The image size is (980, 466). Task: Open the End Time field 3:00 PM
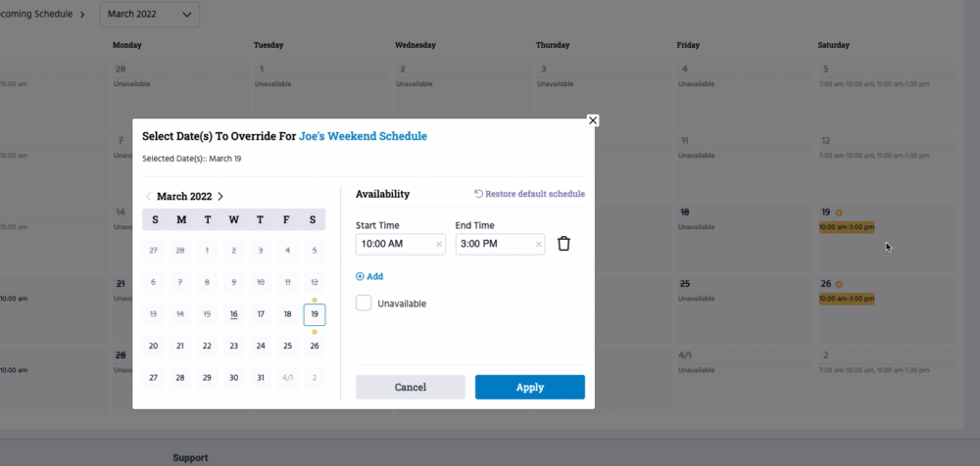click(494, 244)
